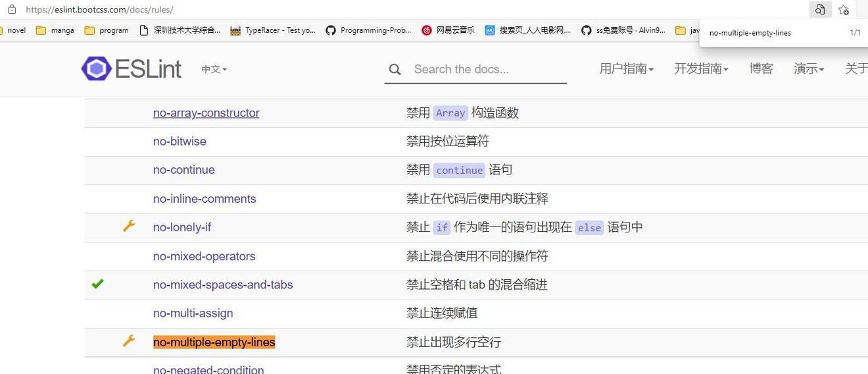Viewport: 868px width, 374px height.
Task: Go to the 博客 page
Action: coord(761,68)
